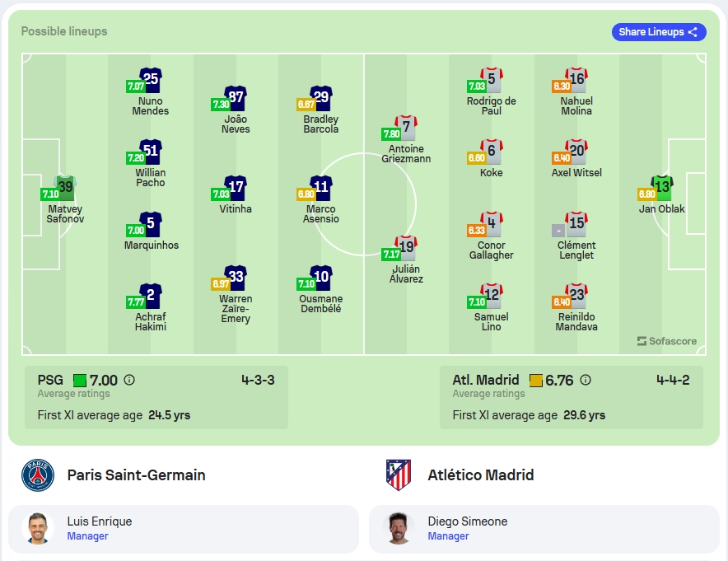Select Clément Lenglet number 15 jersey
728x561 pixels.
coord(576,223)
